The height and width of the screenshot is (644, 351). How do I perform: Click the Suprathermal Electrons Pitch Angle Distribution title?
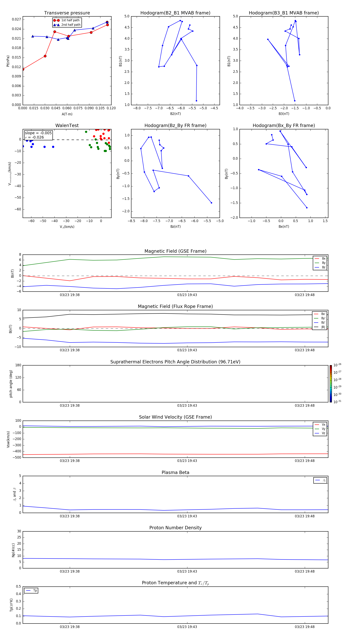tap(175, 362)
